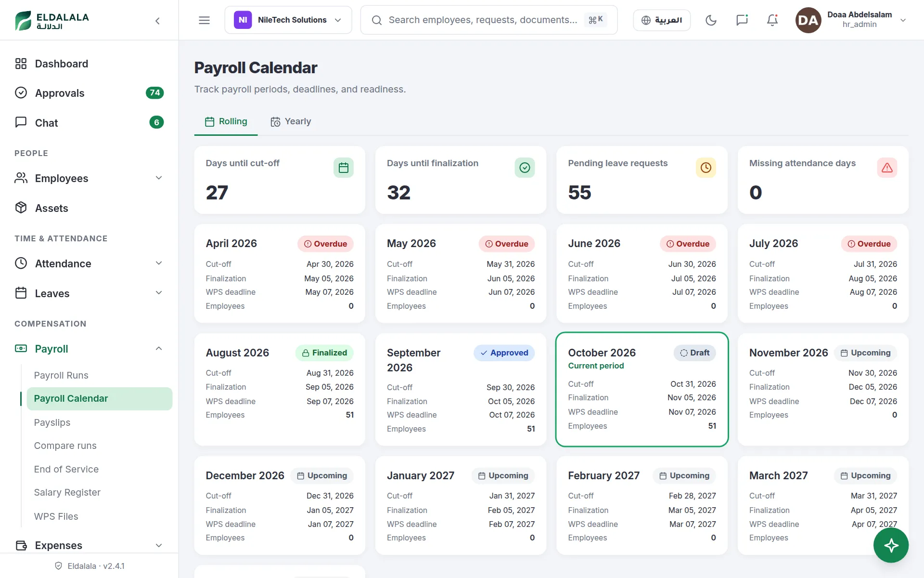The width and height of the screenshot is (924, 578).
Task: Click the November 2026 Upcoming badge
Action: [865, 353]
